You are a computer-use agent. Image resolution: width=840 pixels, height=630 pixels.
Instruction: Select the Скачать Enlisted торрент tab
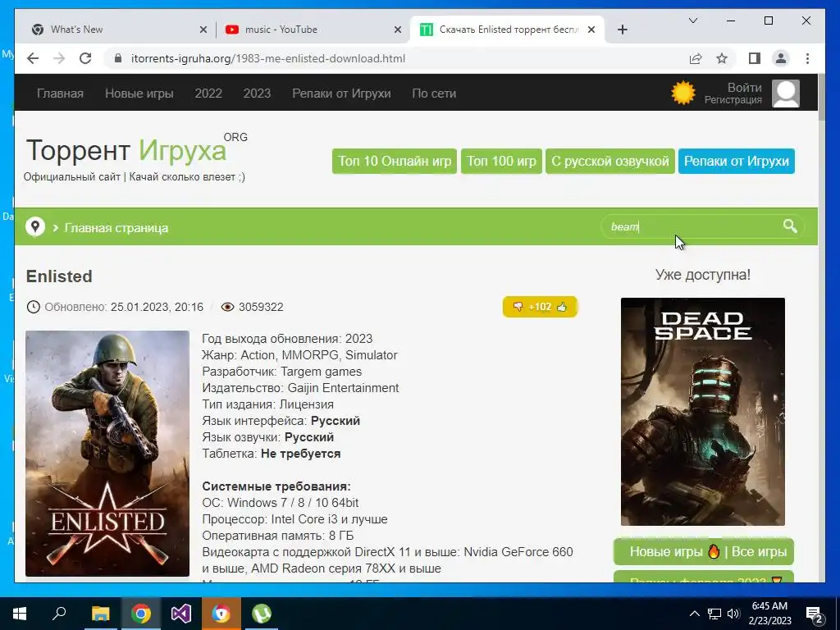[x=508, y=30]
